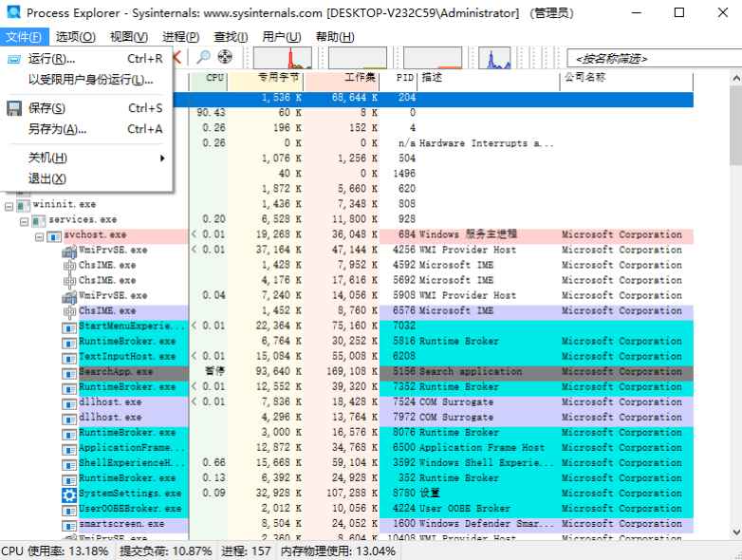Click the ChsIME.exe icon in PID 5692 row
The image size is (742, 560).
[x=69, y=281]
